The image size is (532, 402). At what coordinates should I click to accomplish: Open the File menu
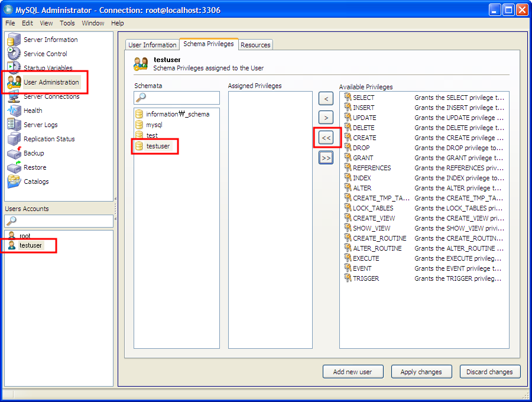click(10, 23)
